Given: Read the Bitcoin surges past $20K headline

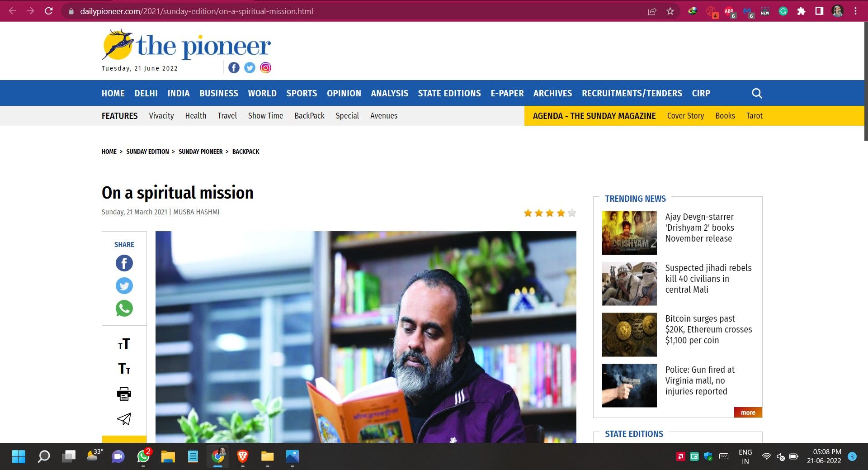Looking at the screenshot, I should click(x=708, y=329).
